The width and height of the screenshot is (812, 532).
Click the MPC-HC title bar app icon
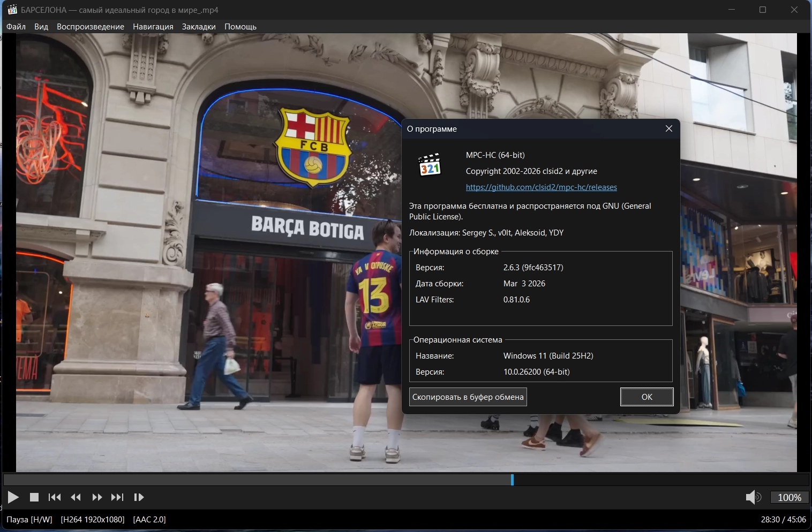(12, 10)
